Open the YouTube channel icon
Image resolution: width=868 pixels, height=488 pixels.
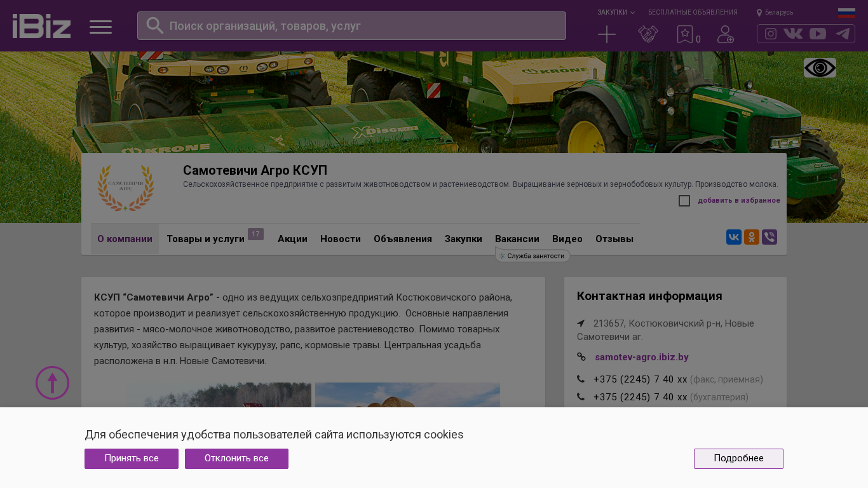(818, 34)
